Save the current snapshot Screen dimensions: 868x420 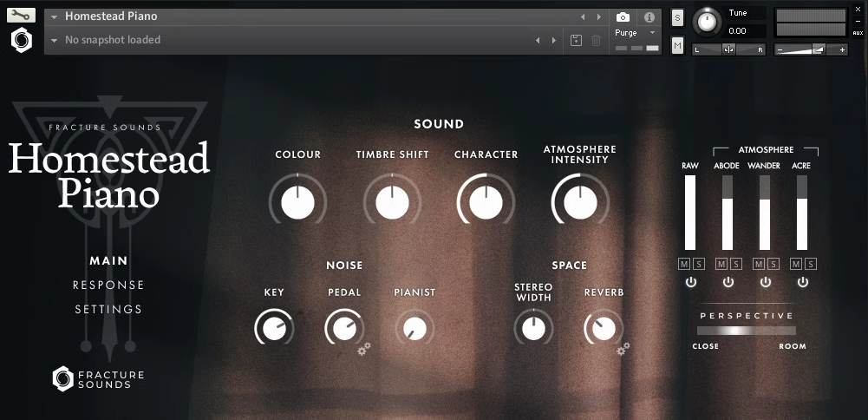[576, 40]
